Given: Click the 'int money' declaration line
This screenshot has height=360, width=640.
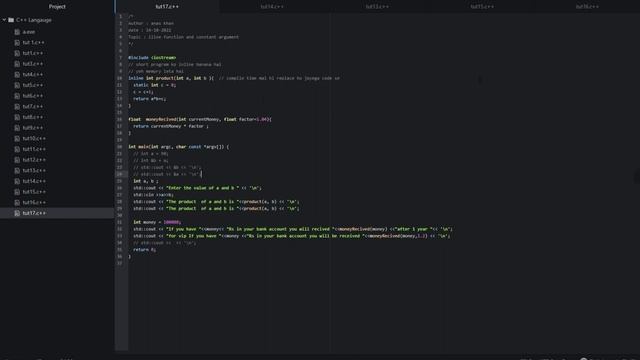Looking at the screenshot, I should (157, 222).
